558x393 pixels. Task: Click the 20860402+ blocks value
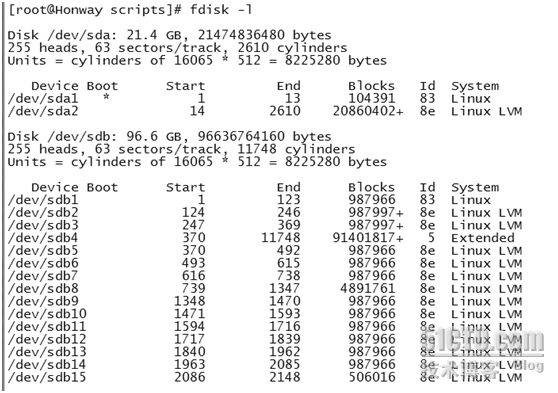tap(368, 111)
